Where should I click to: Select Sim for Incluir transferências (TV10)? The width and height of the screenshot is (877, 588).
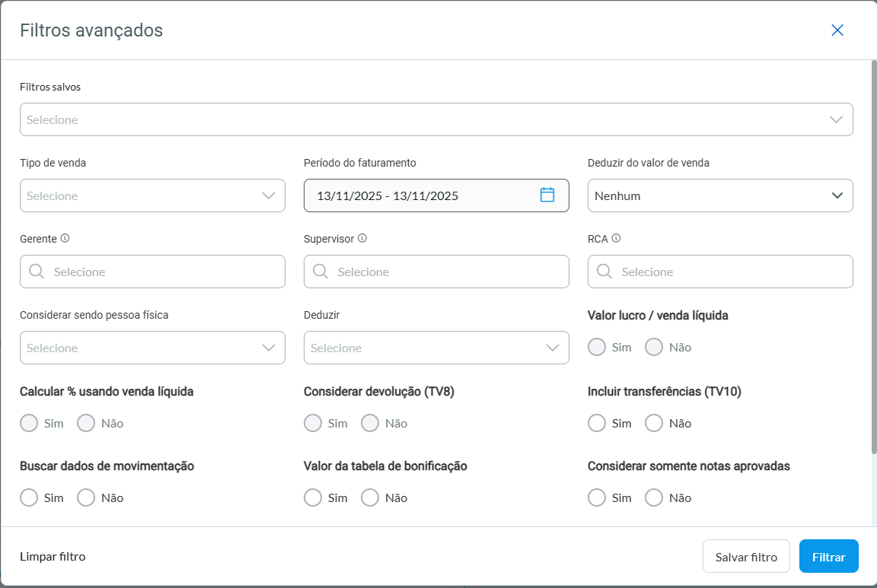597,423
